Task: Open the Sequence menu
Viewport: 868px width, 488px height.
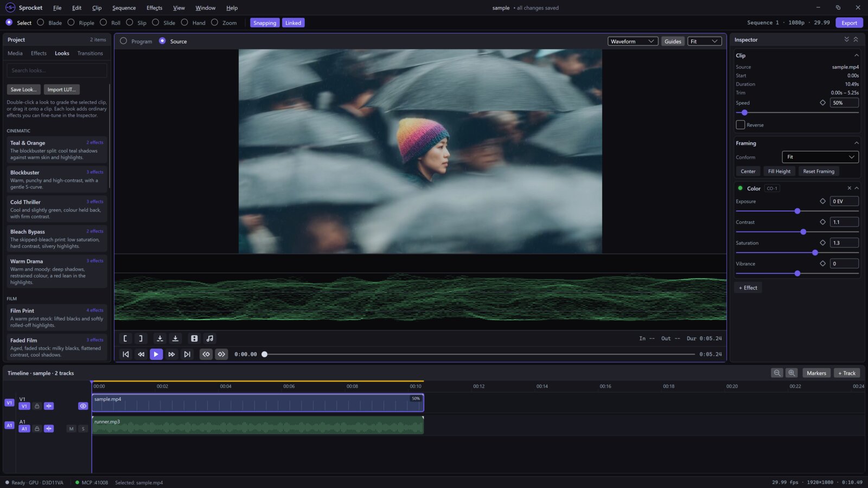Action: (x=124, y=8)
